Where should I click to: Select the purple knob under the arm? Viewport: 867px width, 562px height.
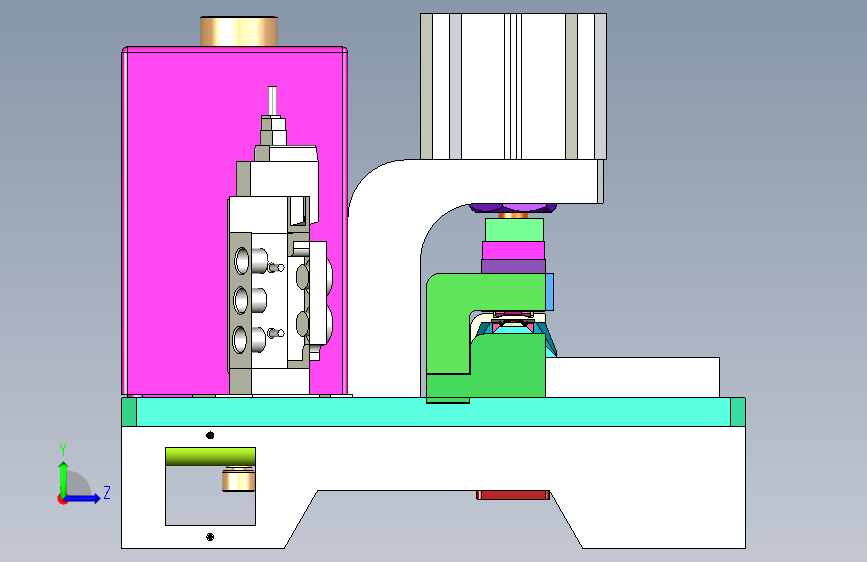tap(513, 209)
